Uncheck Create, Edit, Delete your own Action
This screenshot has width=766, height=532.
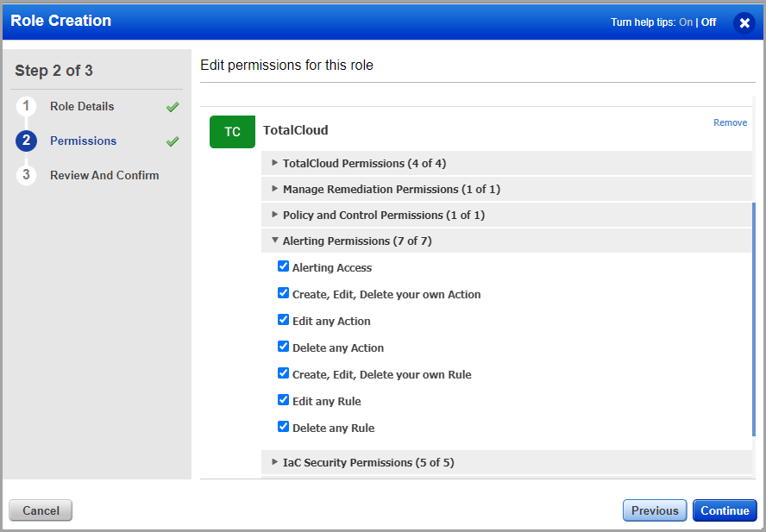click(283, 293)
